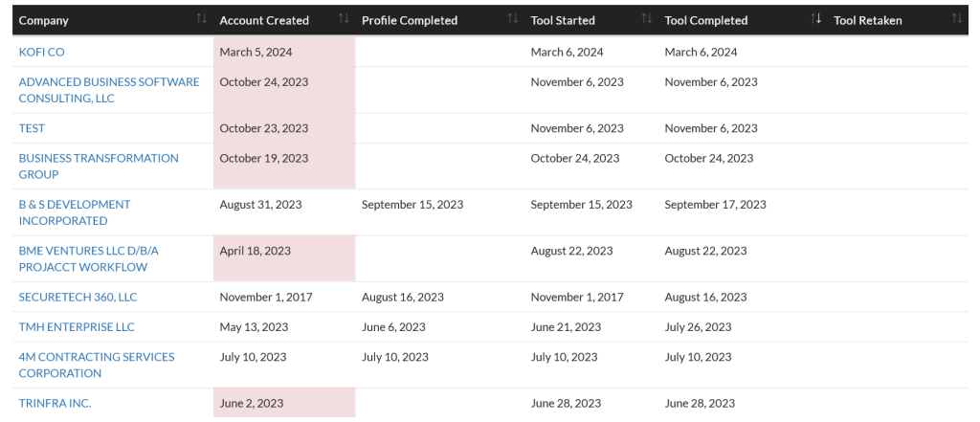Open the TEST company link
This screenshot has width=980, height=422.
[32, 128]
